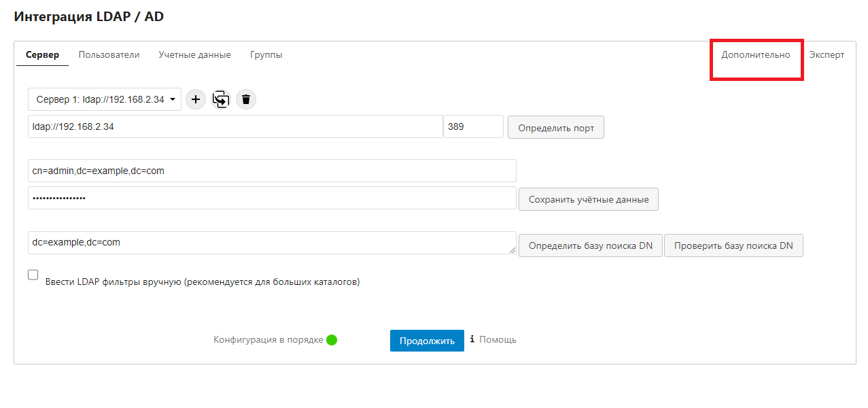Switch to the Пользователи tab
Viewport: 868px width, 408px height.
[109, 55]
